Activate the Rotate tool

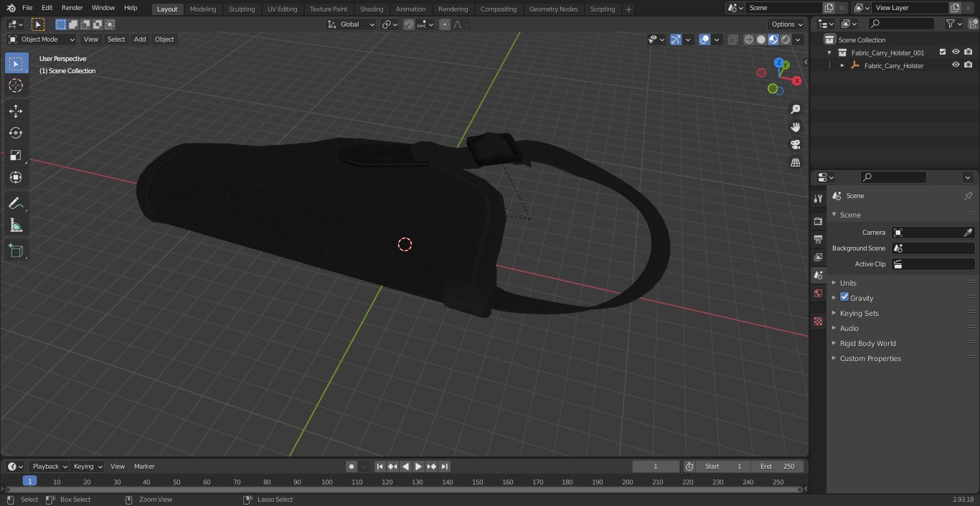click(16, 133)
